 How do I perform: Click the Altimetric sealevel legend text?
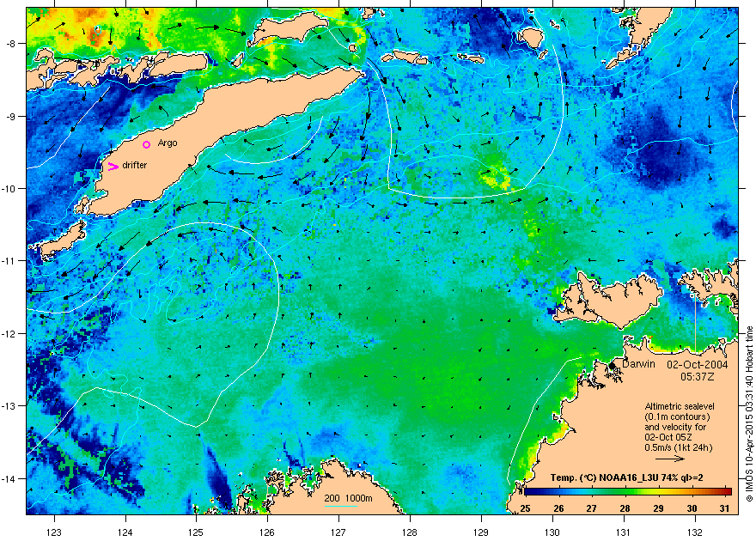pyautogui.click(x=680, y=406)
